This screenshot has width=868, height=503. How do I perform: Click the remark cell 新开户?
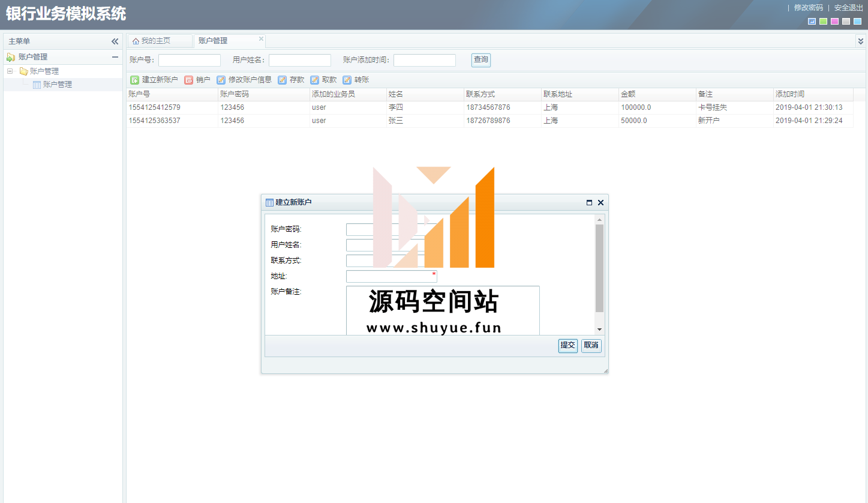coord(735,121)
